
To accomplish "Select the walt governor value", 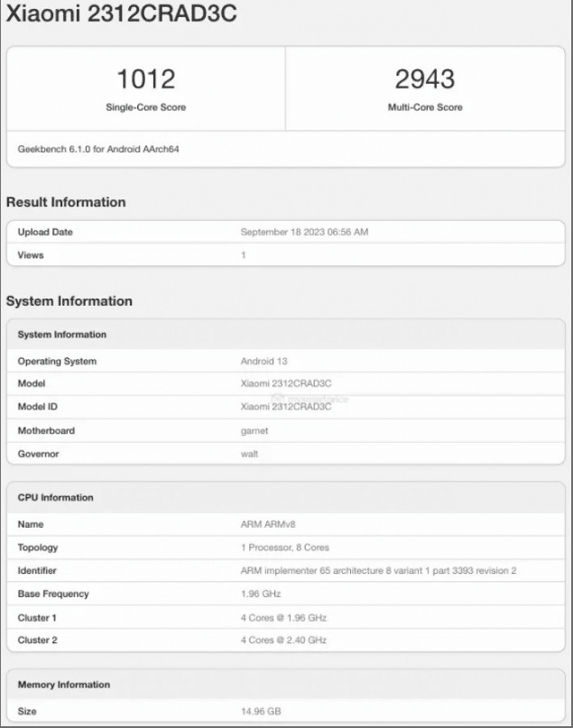I will click(249, 454).
